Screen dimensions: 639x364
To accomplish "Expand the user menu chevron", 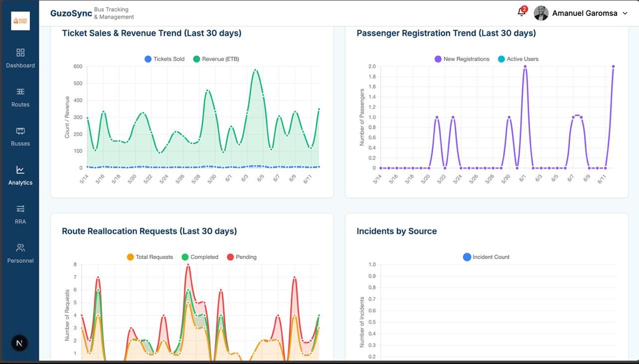I will click(x=625, y=13).
